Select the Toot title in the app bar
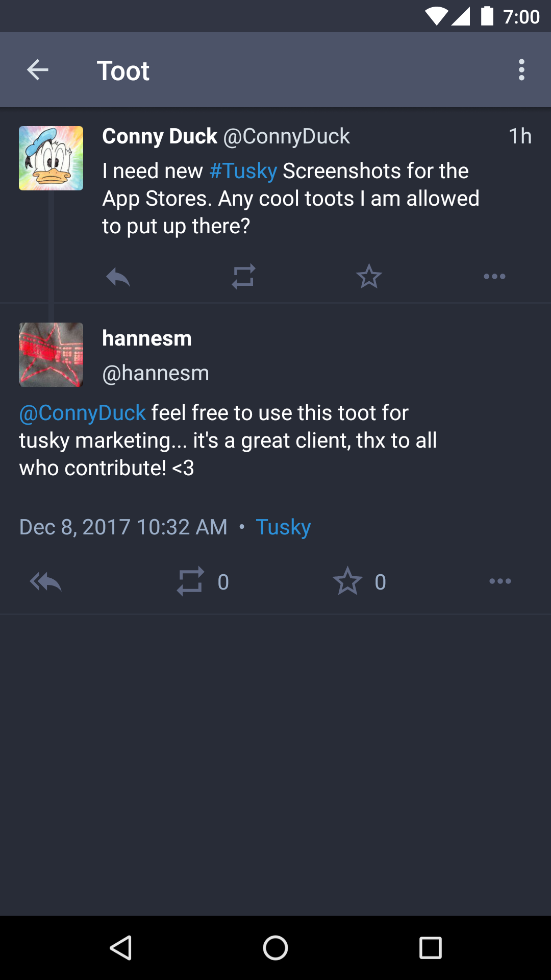Viewport: 551px width, 980px height. click(123, 70)
